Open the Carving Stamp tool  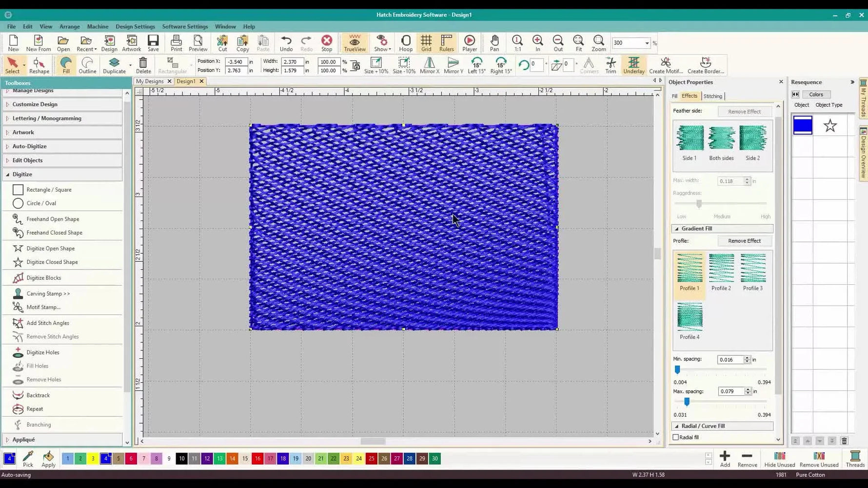tap(48, 293)
